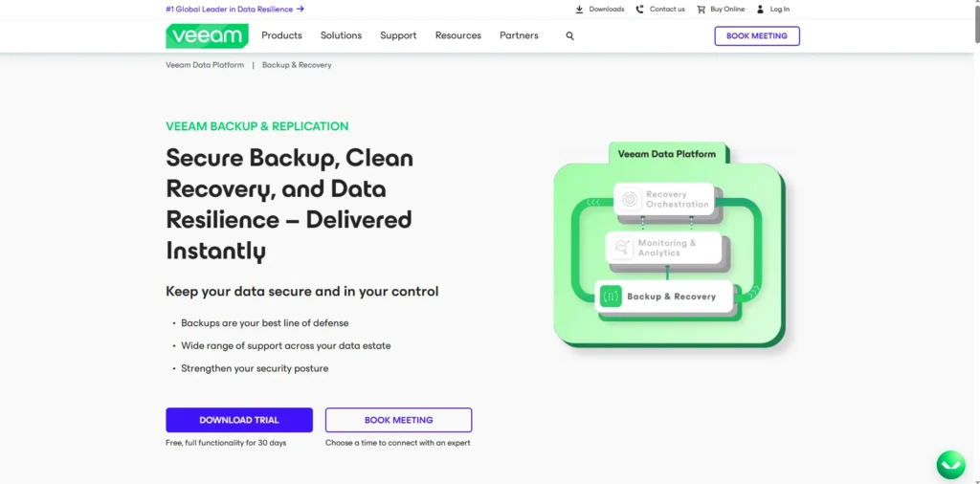980x484 pixels.
Task: Click the Downloads arrow icon
Action: tap(579, 10)
